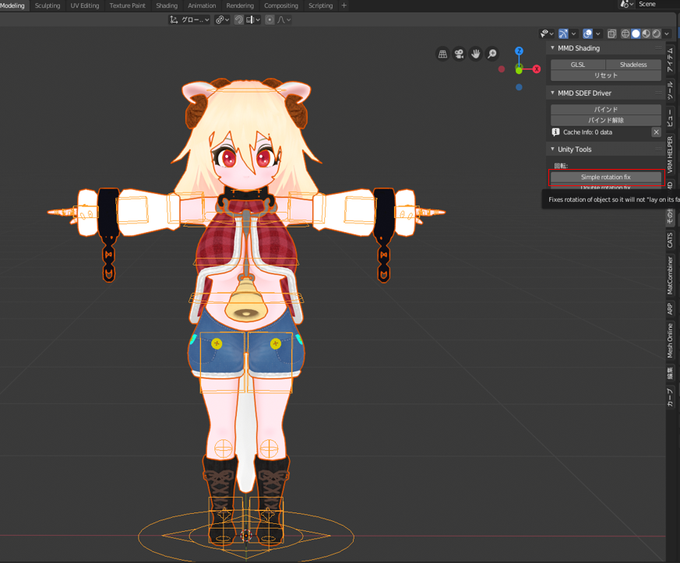Open the ツール sidebar tab
Image resolution: width=680 pixels, height=563 pixels.
[670, 91]
